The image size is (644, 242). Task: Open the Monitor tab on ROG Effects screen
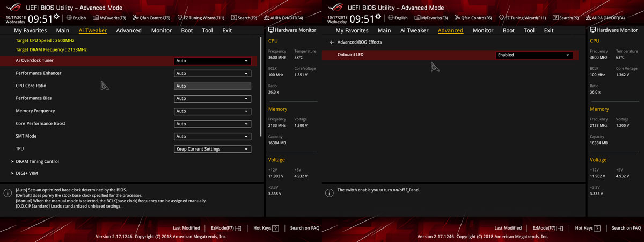coord(483,30)
